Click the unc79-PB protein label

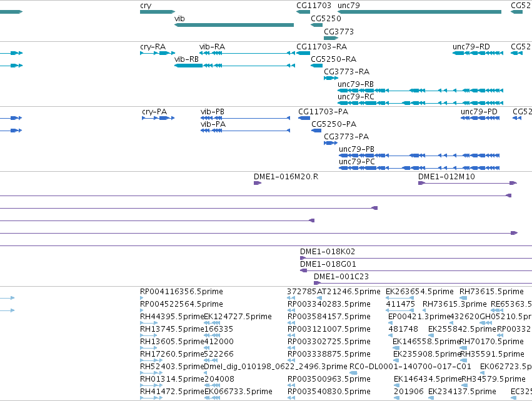[356, 149]
